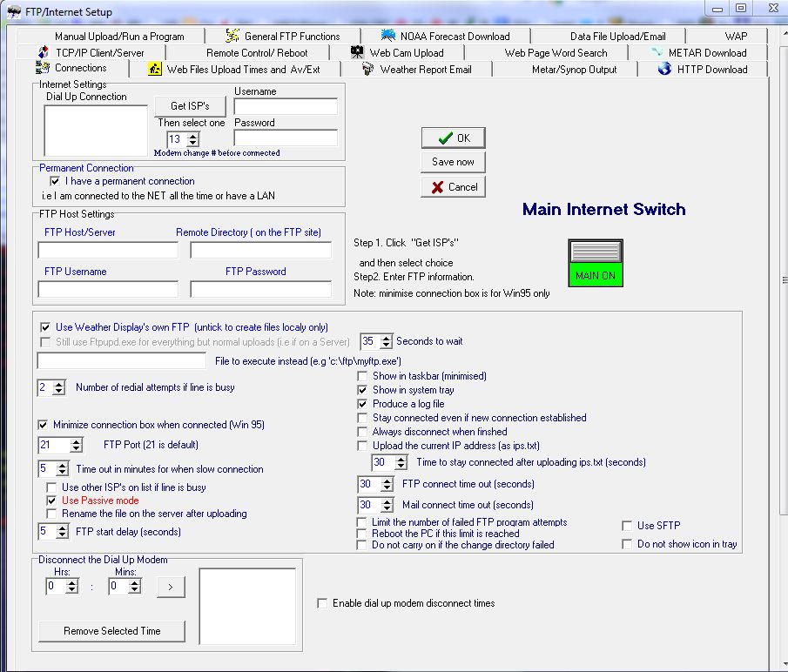Click the FTP Host/Server input field
Screen dimensions: 788x672
click(x=108, y=250)
